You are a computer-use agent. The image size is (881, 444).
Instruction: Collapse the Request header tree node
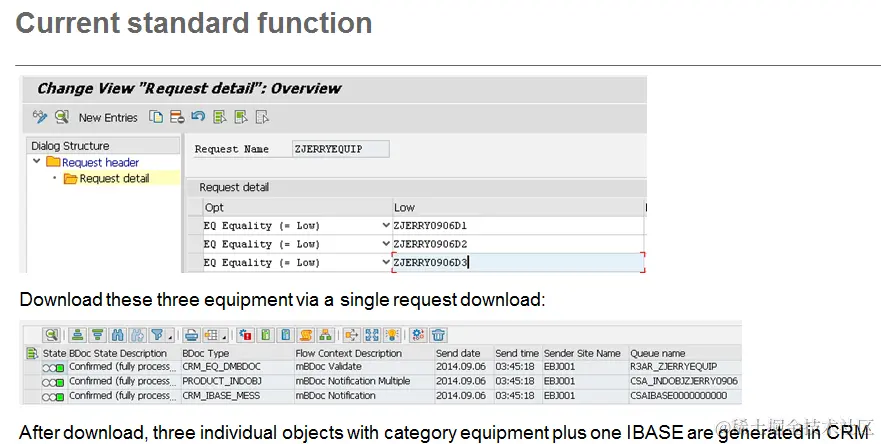click(x=37, y=161)
